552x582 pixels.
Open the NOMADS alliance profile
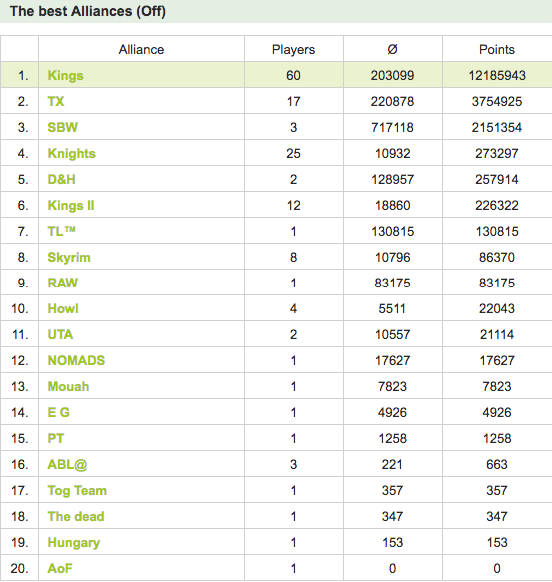click(x=76, y=360)
